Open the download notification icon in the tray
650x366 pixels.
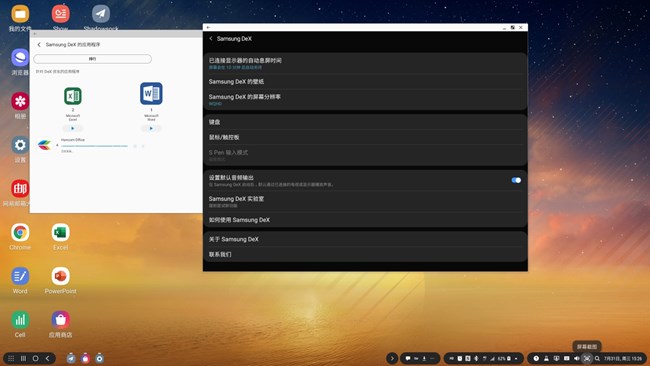[x=424, y=359]
